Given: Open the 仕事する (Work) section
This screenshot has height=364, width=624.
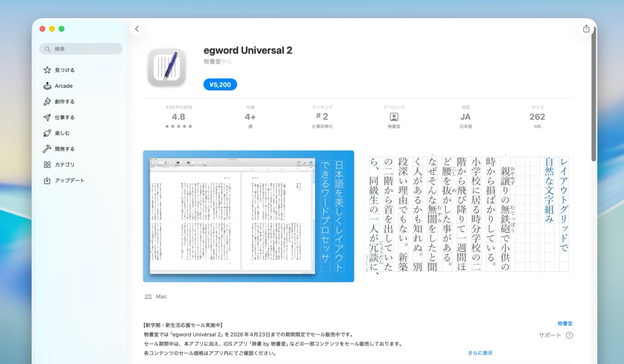Looking at the screenshot, I should point(64,117).
